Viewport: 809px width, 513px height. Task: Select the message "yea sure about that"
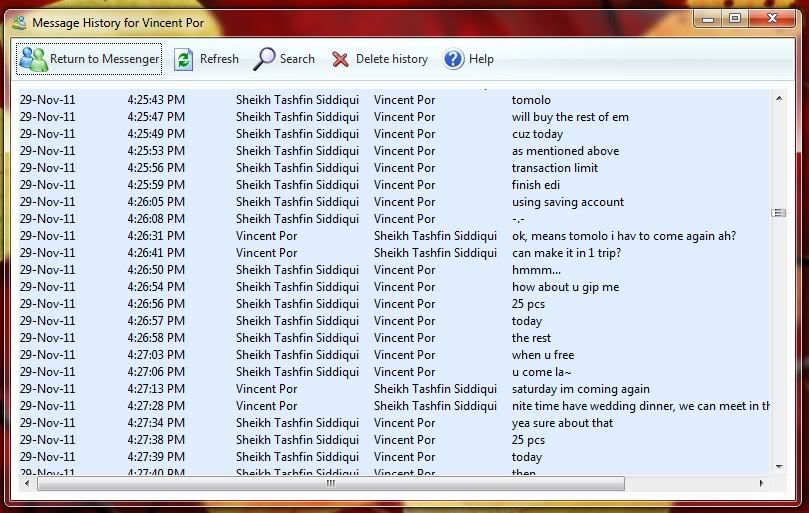562,423
